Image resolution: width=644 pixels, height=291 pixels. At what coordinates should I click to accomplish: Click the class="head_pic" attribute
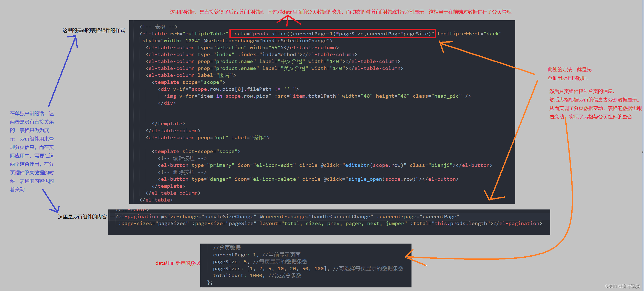point(437,96)
